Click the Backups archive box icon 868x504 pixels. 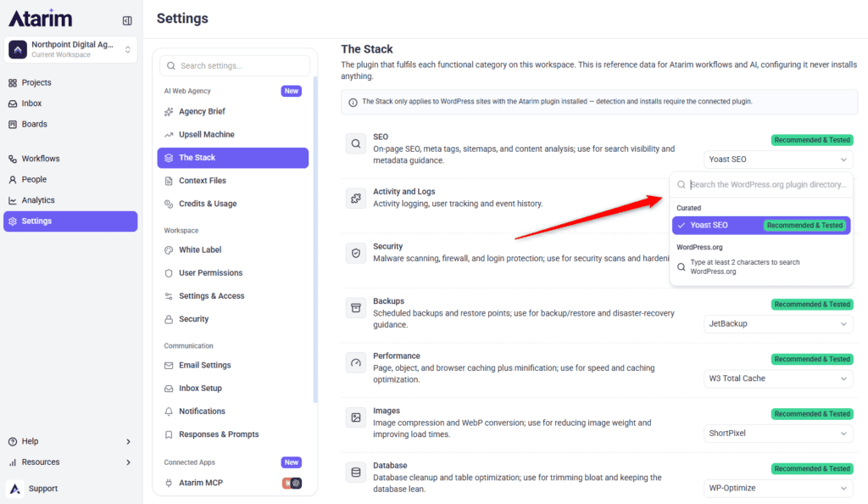coord(356,308)
